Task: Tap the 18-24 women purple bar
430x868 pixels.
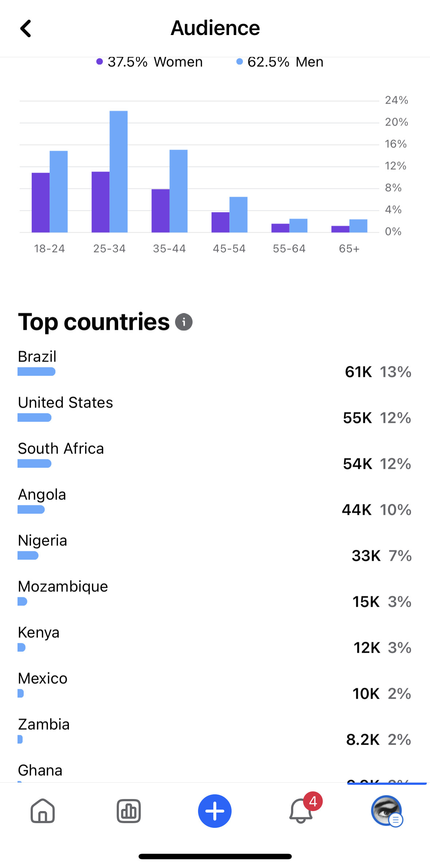Action: pyautogui.click(x=40, y=202)
